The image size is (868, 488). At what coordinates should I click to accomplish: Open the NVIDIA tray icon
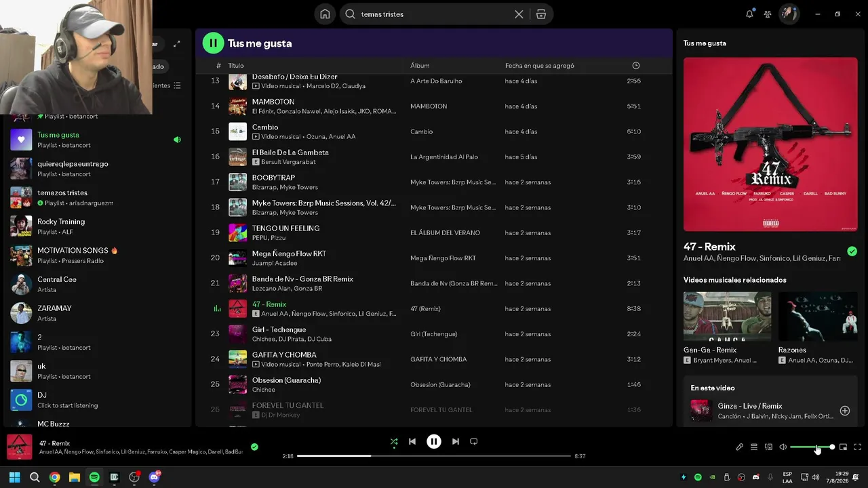tap(712, 477)
